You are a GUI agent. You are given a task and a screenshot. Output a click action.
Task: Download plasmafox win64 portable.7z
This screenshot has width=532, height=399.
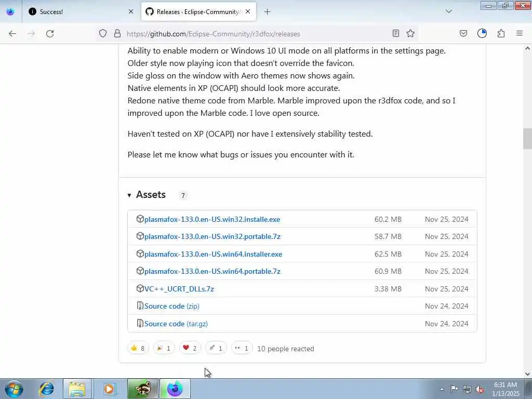[212, 271]
